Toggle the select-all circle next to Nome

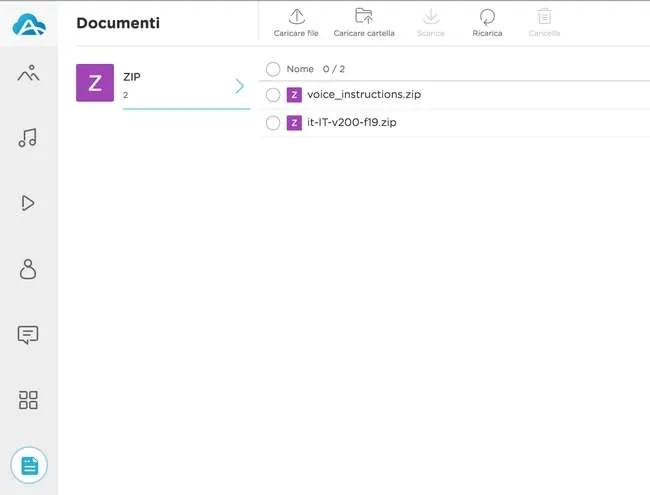(273, 69)
